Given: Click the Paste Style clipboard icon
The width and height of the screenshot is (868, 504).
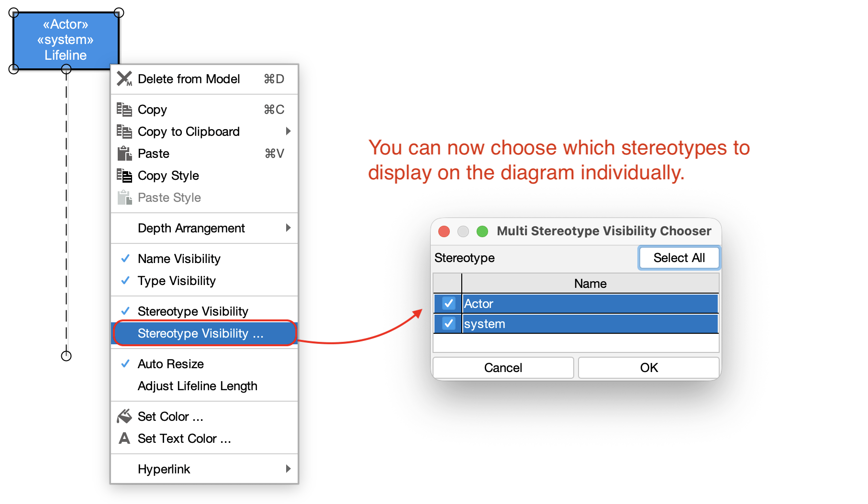Looking at the screenshot, I should [124, 197].
